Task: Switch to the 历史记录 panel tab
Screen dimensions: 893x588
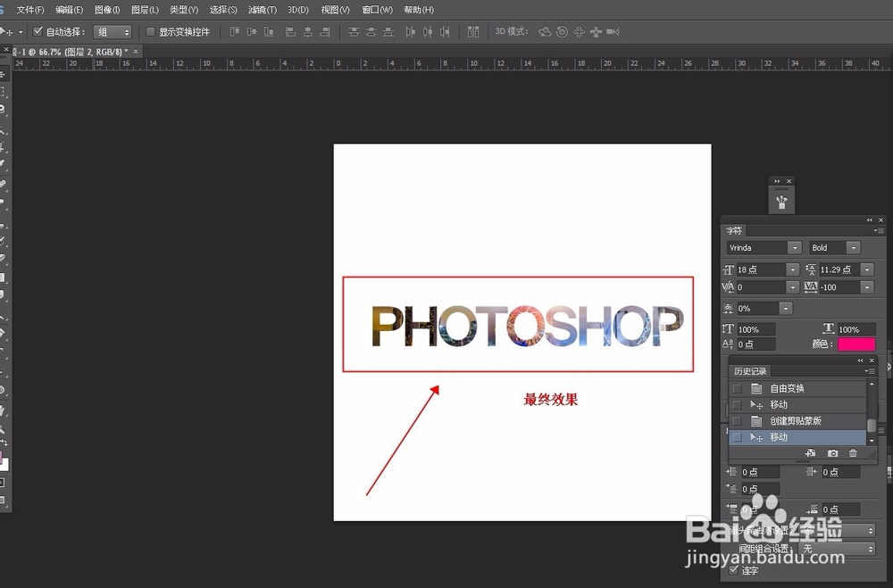Action: 750,371
